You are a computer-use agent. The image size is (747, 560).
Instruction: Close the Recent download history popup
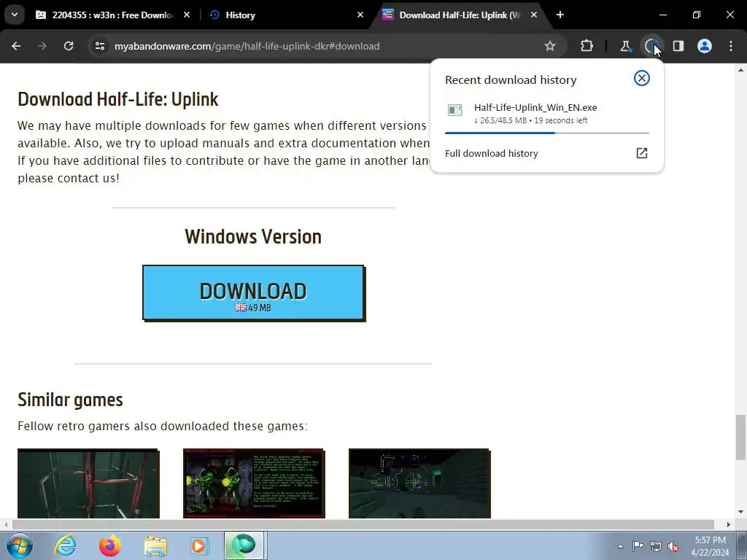click(x=642, y=78)
